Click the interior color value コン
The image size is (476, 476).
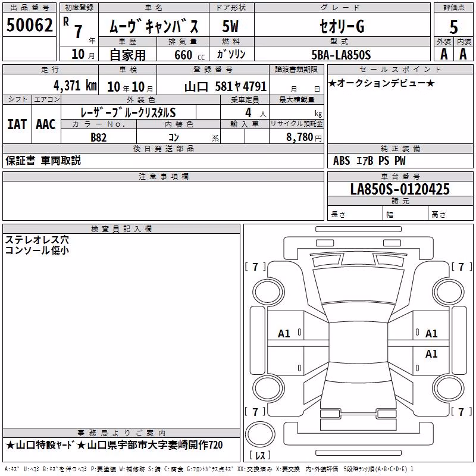pos(174,137)
